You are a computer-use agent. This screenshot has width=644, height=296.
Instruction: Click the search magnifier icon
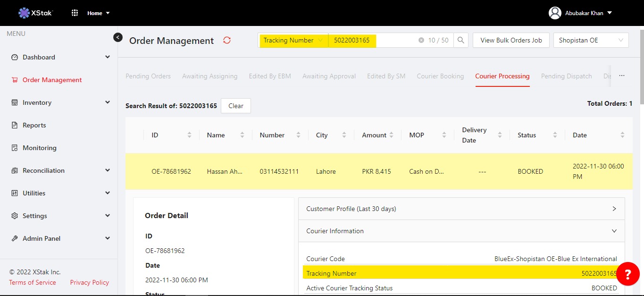[461, 41]
